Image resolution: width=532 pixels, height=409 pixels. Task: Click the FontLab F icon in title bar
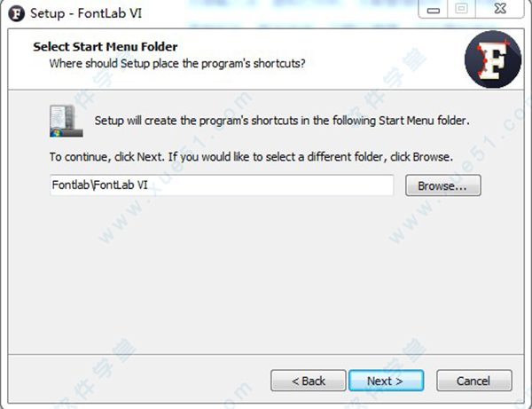point(17,13)
